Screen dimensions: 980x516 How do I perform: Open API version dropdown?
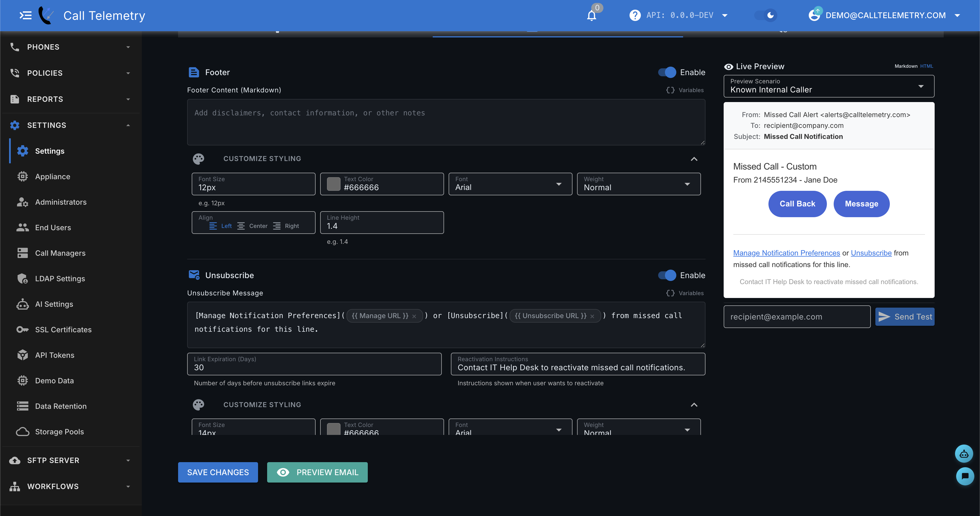click(x=725, y=16)
